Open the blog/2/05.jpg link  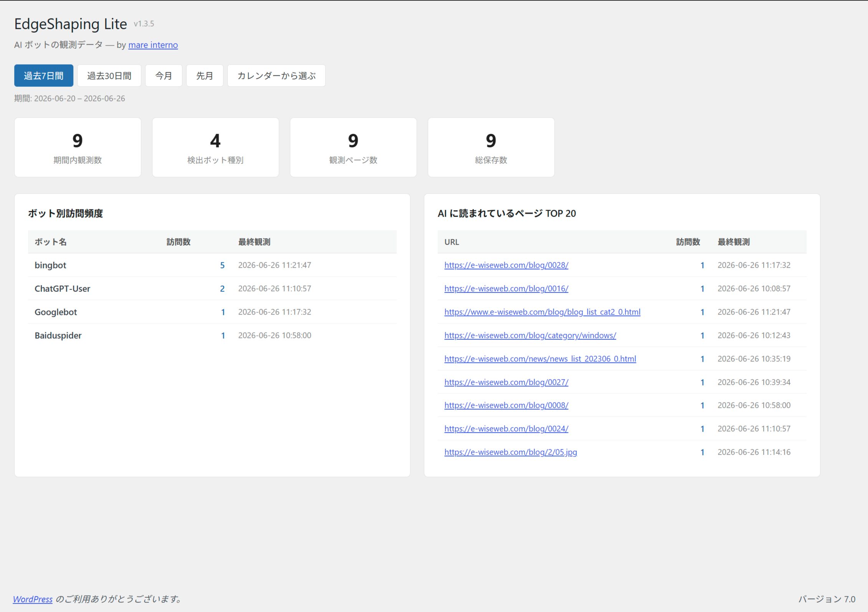click(x=511, y=452)
